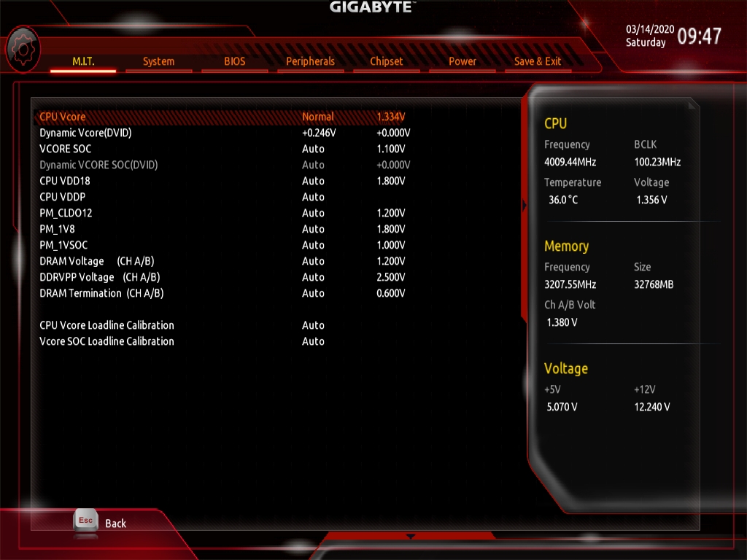The height and width of the screenshot is (560, 747).
Task: Open PM_CLDO12 Auto value
Action: pyautogui.click(x=313, y=213)
